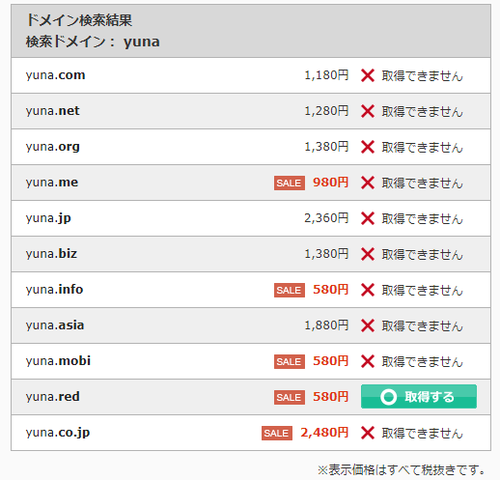Click the 取得する button for yuna.red

pos(419,396)
